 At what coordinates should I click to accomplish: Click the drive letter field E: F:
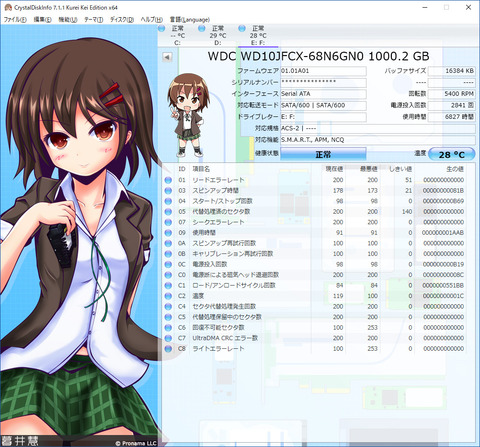[323, 117]
